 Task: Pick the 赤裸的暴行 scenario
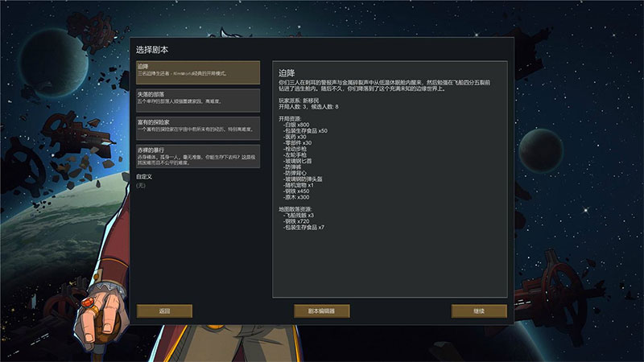198,156
